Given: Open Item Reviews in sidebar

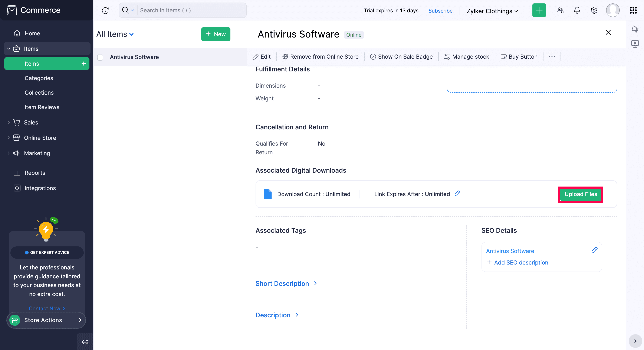Looking at the screenshot, I should pos(42,107).
